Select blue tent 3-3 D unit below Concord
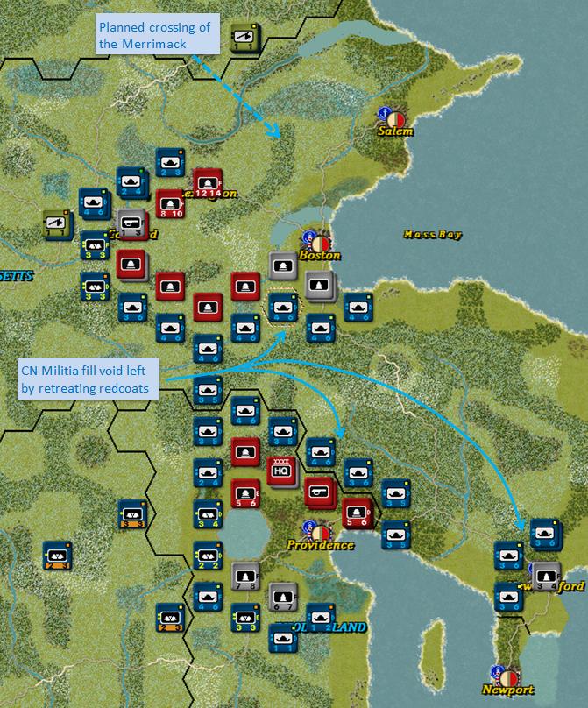 click(95, 287)
